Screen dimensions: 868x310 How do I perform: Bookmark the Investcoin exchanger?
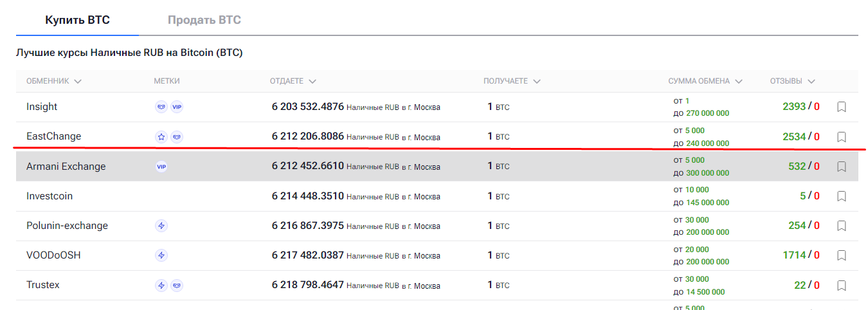point(842,196)
